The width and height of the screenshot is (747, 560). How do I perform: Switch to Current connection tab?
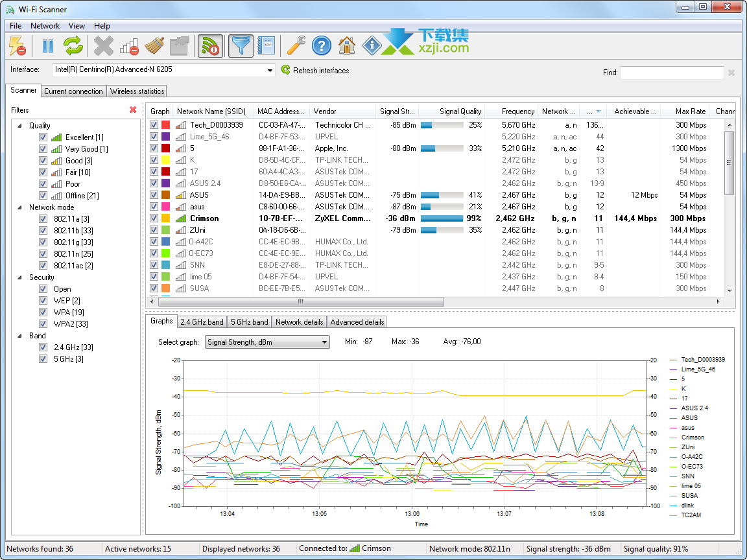tap(73, 91)
